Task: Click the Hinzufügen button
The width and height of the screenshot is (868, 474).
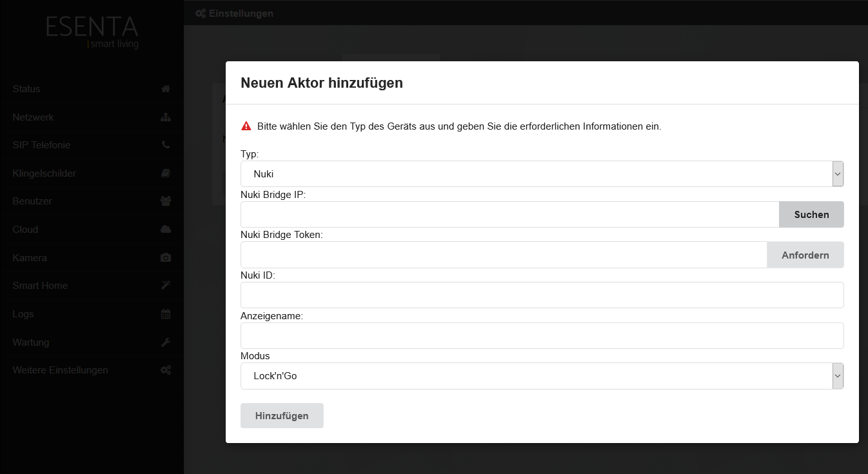Action: (x=282, y=416)
